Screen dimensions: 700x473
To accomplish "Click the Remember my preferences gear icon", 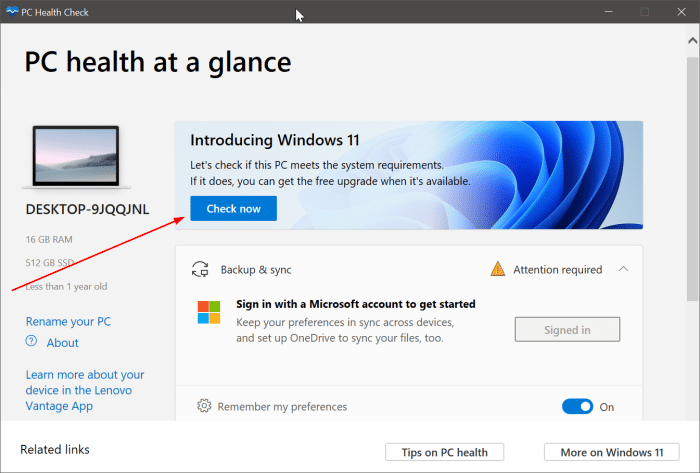I will click(x=204, y=406).
